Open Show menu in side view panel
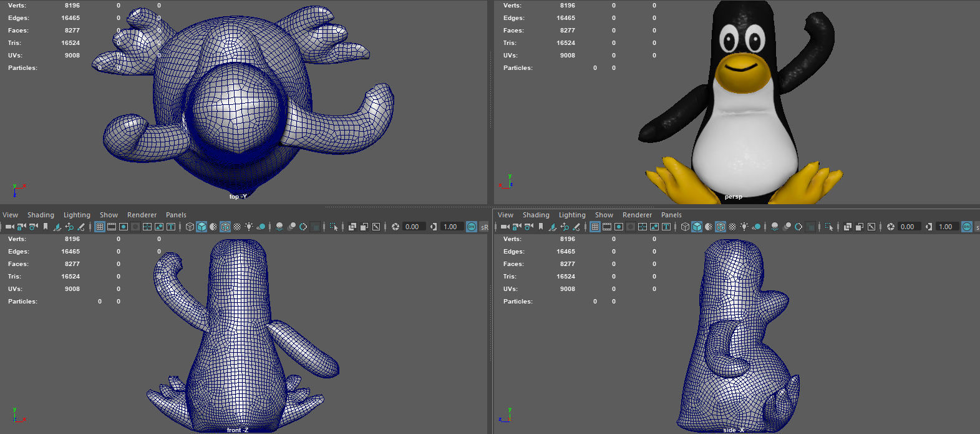The width and height of the screenshot is (980, 434). coord(604,215)
